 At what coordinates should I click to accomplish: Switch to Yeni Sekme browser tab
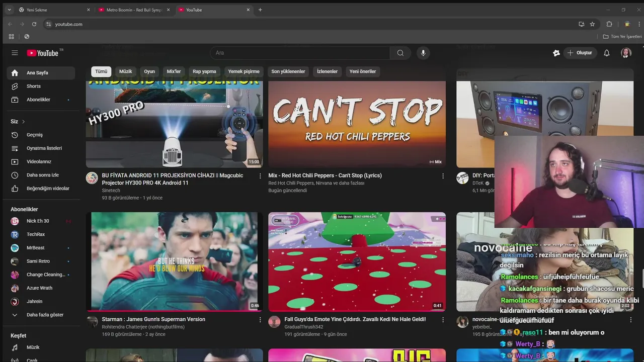[54, 10]
